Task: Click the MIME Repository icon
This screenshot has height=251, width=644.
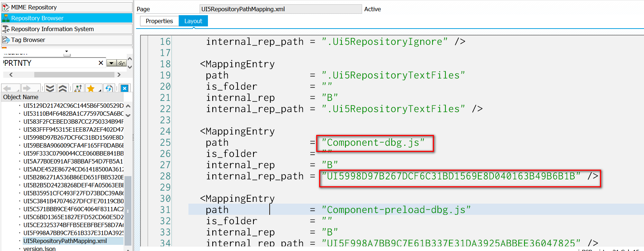Action: click(x=6, y=7)
